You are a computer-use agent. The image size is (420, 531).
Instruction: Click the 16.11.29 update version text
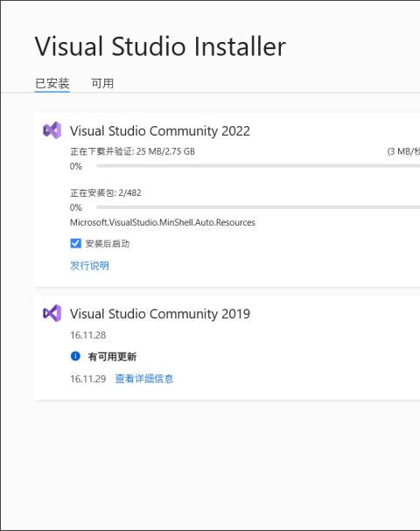[x=88, y=379]
